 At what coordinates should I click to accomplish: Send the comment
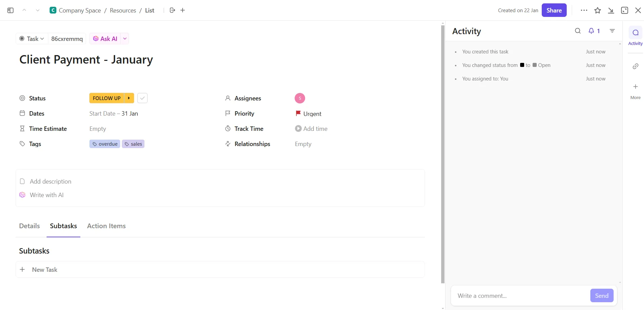point(601,296)
